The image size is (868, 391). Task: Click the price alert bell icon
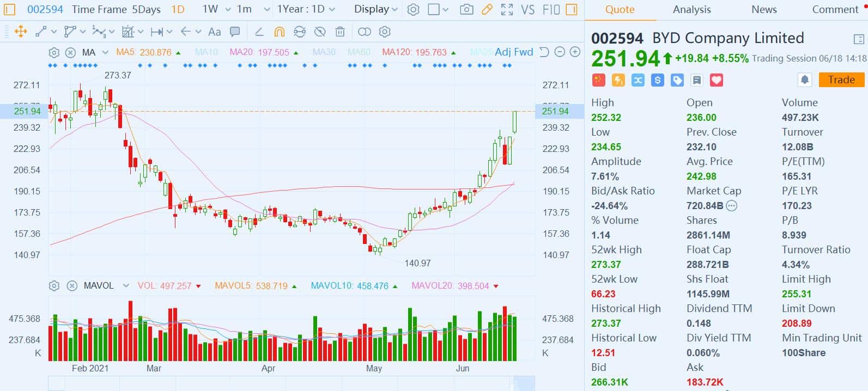tap(805, 80)
